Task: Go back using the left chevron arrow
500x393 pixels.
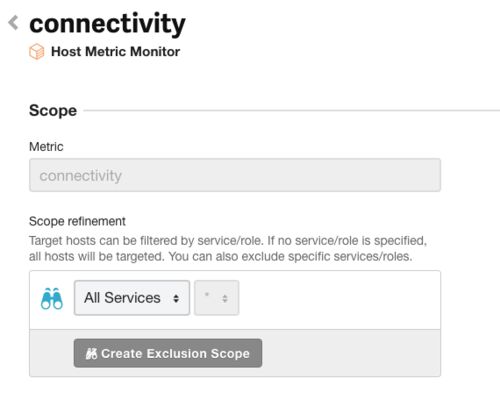Action: [13, 23]
